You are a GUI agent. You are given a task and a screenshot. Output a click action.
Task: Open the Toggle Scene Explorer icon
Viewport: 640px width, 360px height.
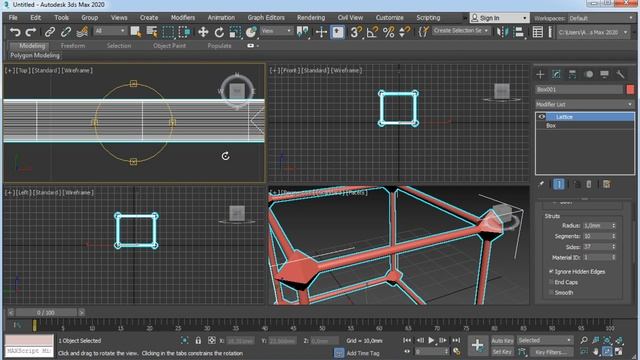tap(538, 32)
